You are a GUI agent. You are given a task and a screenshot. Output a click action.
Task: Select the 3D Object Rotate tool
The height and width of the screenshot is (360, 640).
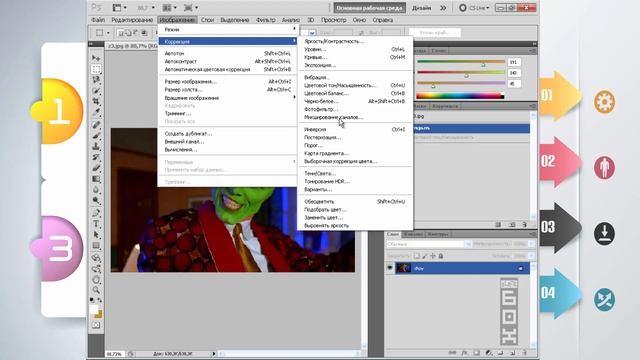(x=96, y=258)
